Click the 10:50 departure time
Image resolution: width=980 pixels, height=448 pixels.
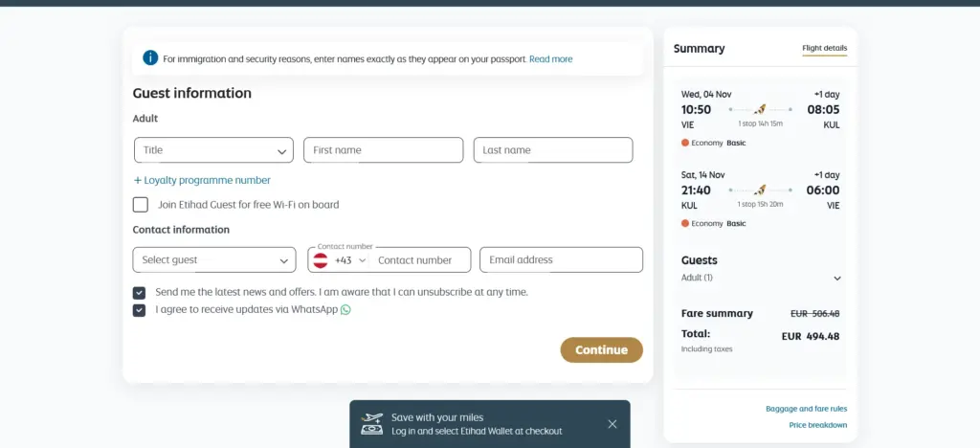tap(697, 109)
